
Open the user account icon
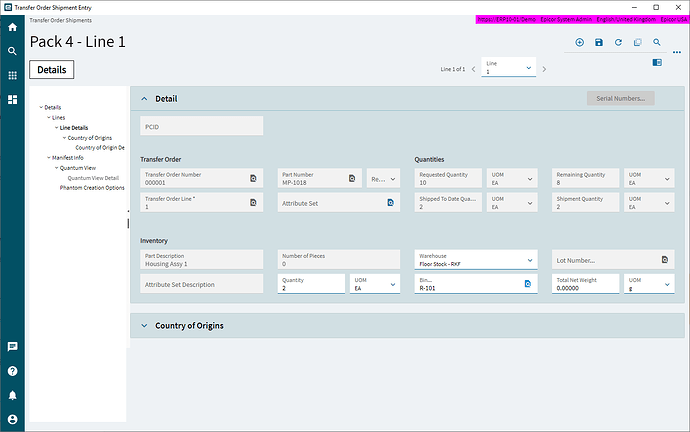coord(12,419)
